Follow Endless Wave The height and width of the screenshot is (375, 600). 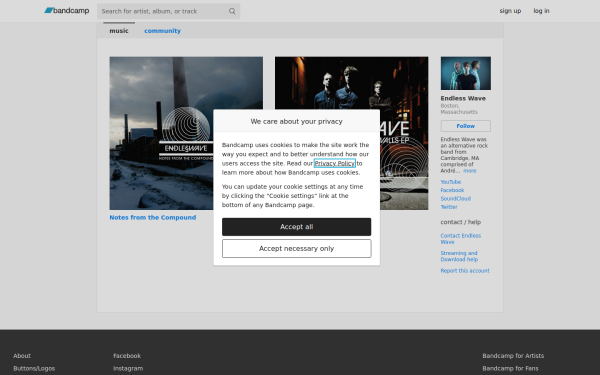coord(465,126)
